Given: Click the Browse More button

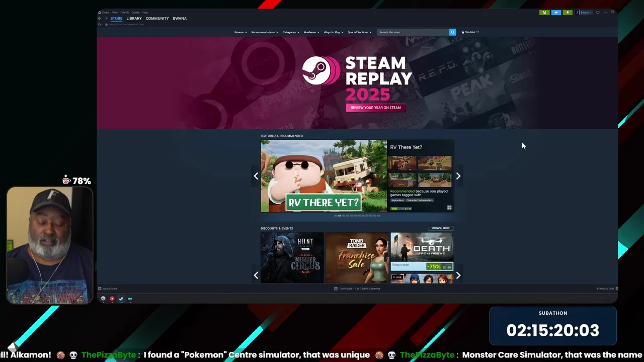Looking at the screenshot, I should click(x=440, y=228).
